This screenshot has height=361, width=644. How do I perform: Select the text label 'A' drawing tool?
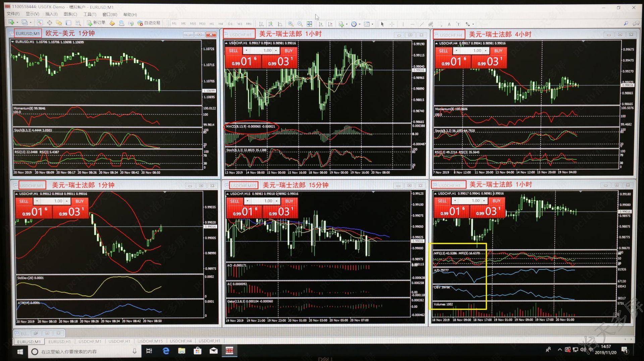point(449,24)
